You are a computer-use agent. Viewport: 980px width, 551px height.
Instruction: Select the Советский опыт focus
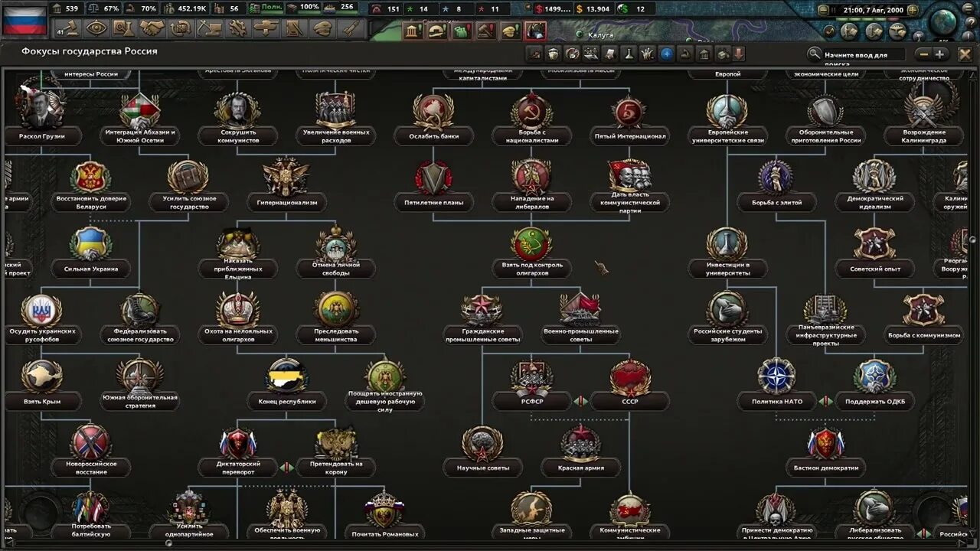tap(875, 252)
